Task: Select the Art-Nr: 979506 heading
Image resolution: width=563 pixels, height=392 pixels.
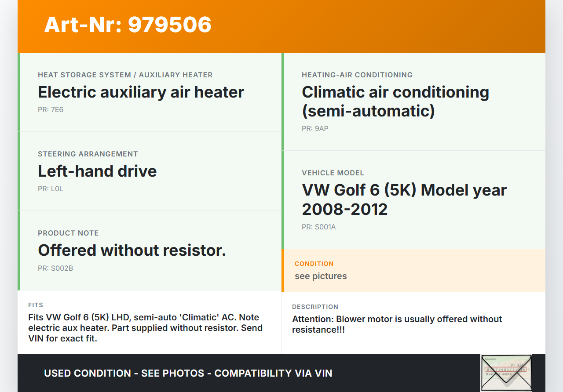Action: (128, 25)
